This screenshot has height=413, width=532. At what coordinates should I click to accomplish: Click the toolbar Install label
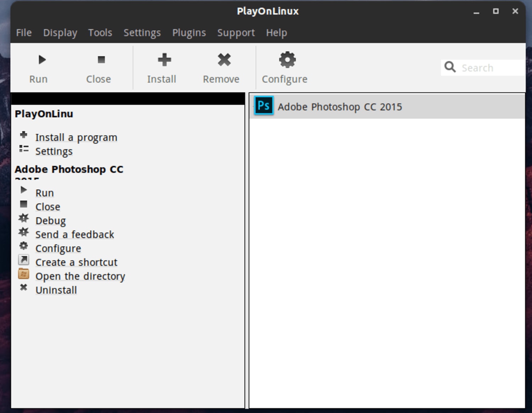click(x=162, y=79)
